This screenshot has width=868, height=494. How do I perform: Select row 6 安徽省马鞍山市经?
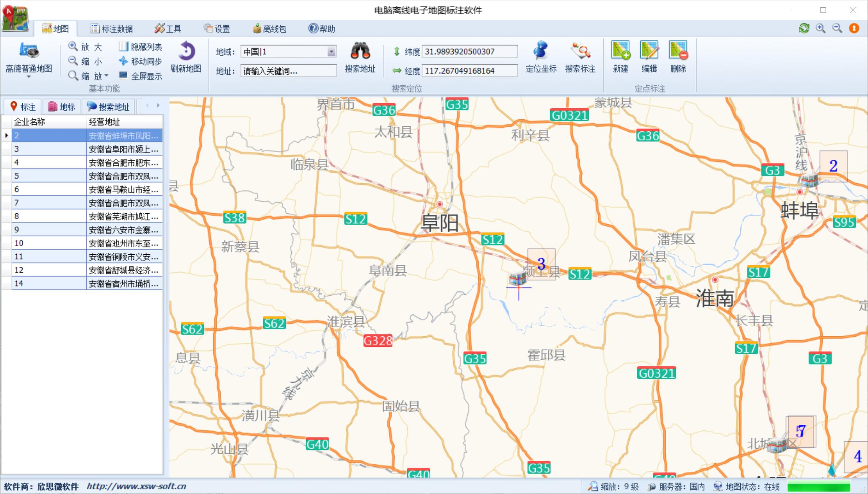tap(87, 189)
